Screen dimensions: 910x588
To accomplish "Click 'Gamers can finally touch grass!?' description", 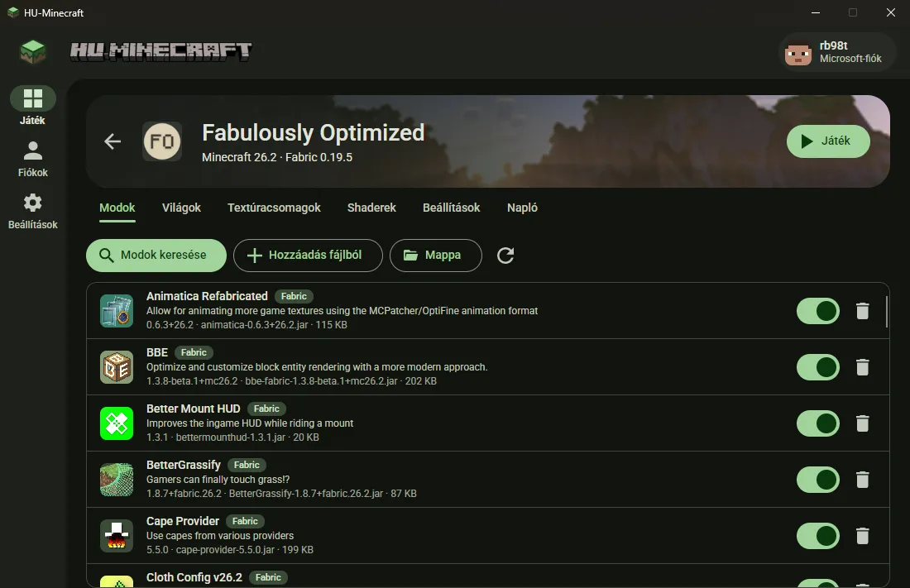I will [218, 480].
